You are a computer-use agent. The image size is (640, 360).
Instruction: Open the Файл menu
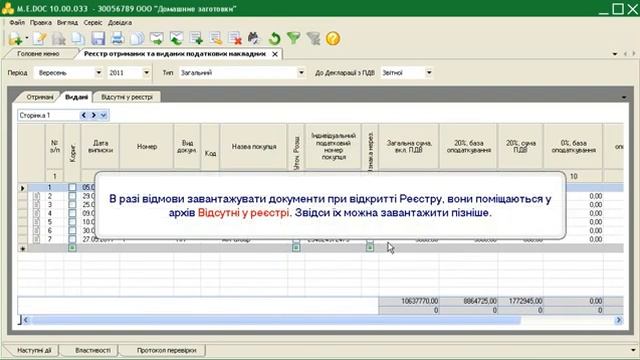[x=17, y=22]
